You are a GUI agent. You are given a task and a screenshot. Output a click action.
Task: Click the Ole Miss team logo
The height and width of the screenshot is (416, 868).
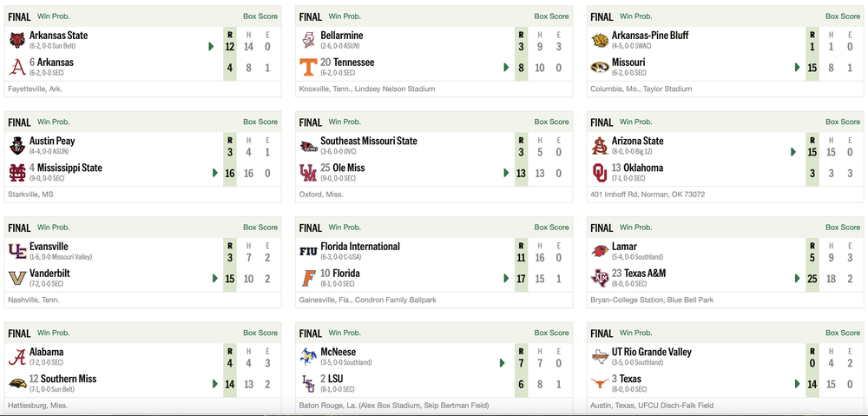coord(308,172)
